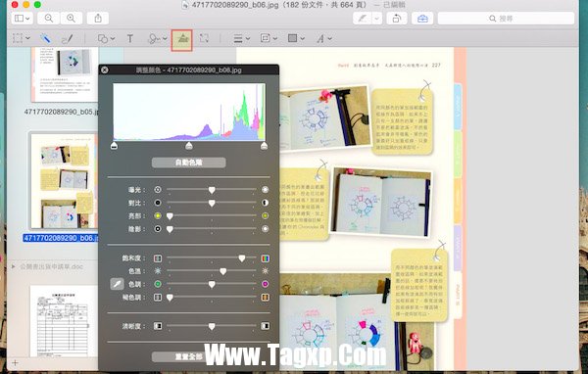
Task: Click the maximum exposure icon
Action: click(266, 190)
